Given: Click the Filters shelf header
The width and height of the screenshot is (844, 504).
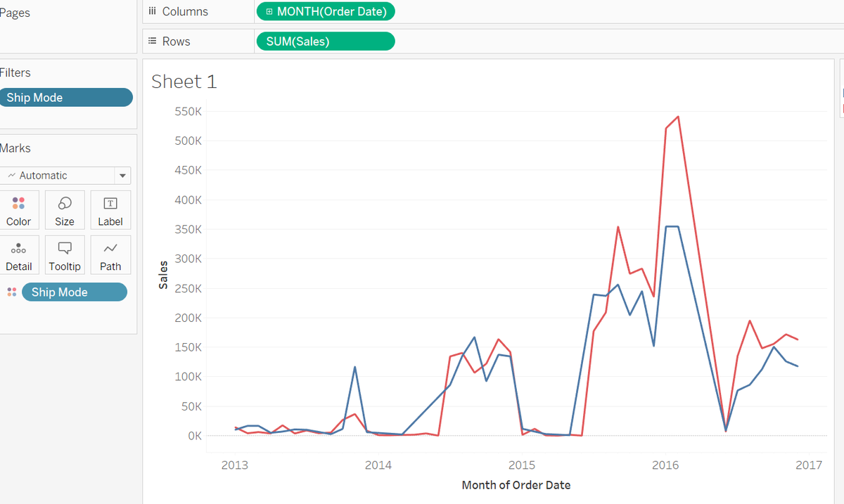Looking at the screenshot, I should click(15, 73).
